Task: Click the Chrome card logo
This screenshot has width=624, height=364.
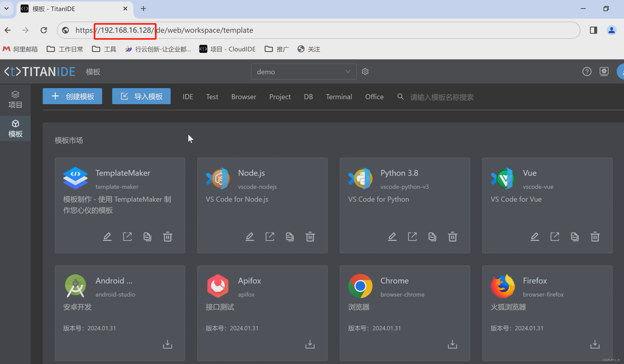Action: coord(360,286)
